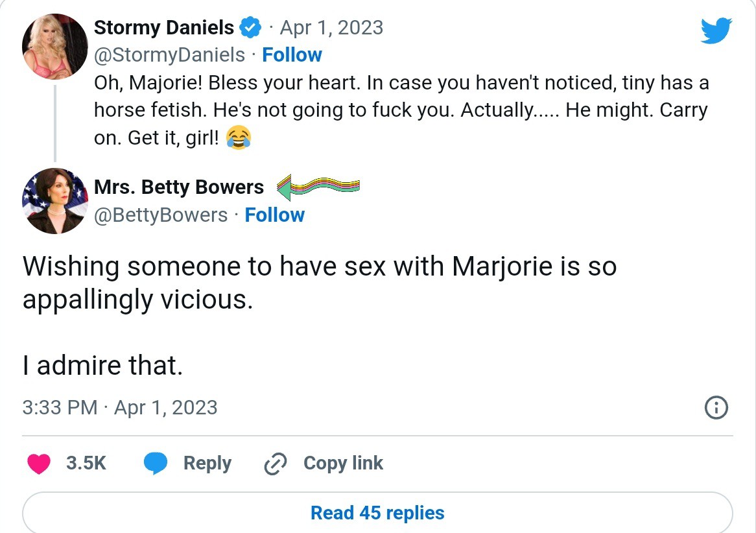756x533 pixels.
Task: Click the laughing-crying emoji in the quoted tweet
Action: 238,138
